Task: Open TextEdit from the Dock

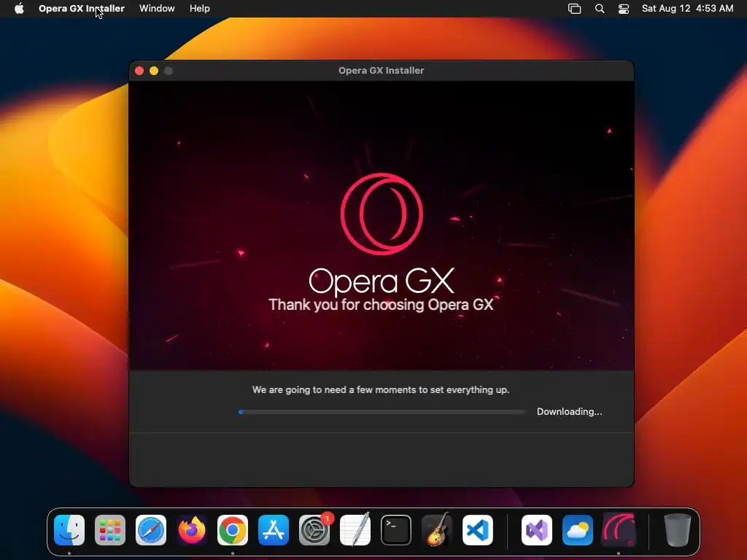Action: [355, 529]
